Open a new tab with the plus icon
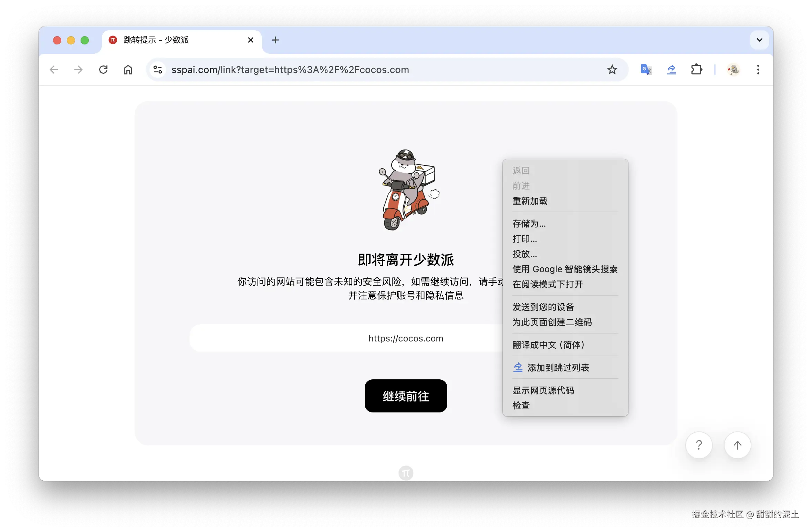Viewport: 812px width, 532px height. pos(275,40)
